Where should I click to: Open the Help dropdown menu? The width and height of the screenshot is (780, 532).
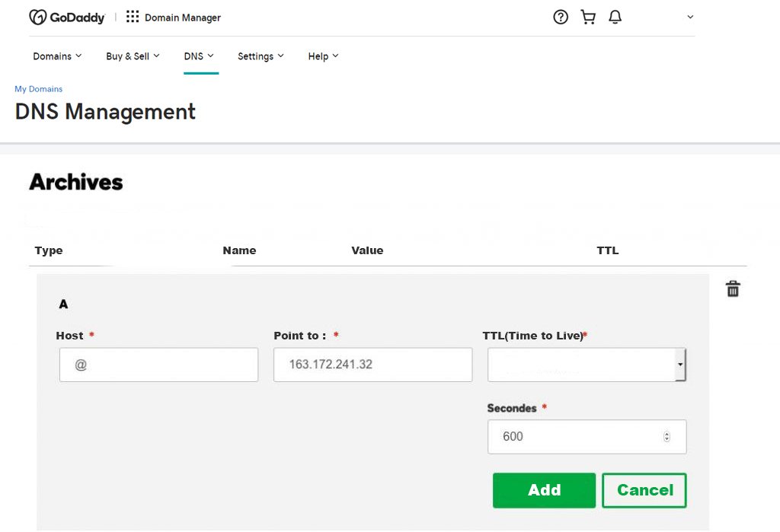click(x=323, y=56)
